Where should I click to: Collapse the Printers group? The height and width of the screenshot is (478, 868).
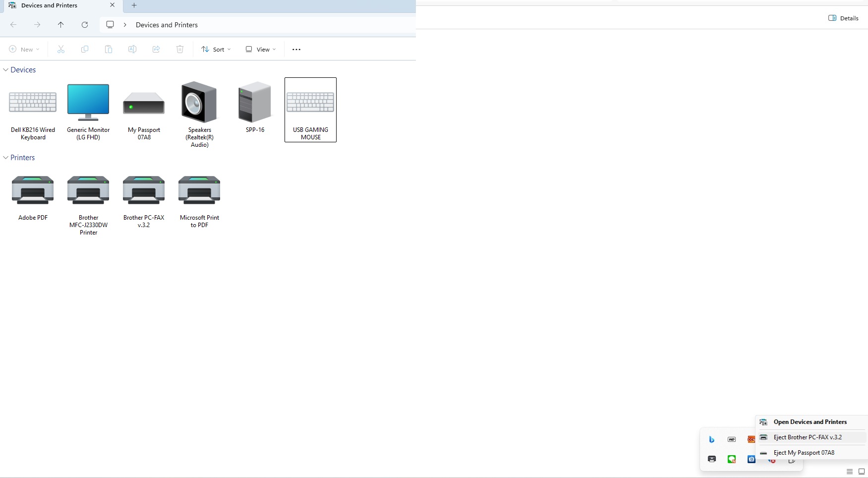(x=5, y=158)
